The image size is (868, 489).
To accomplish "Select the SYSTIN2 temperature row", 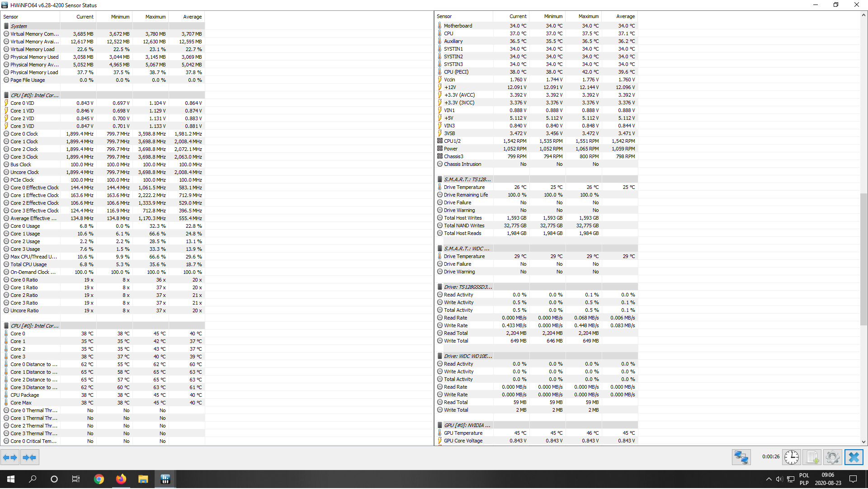I will pos(537,56).
